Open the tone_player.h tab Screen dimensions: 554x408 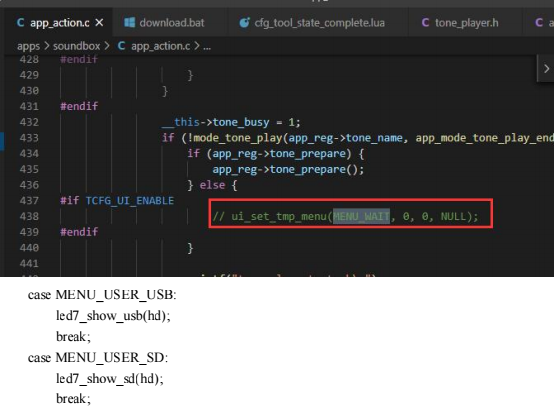coord(466,23)
